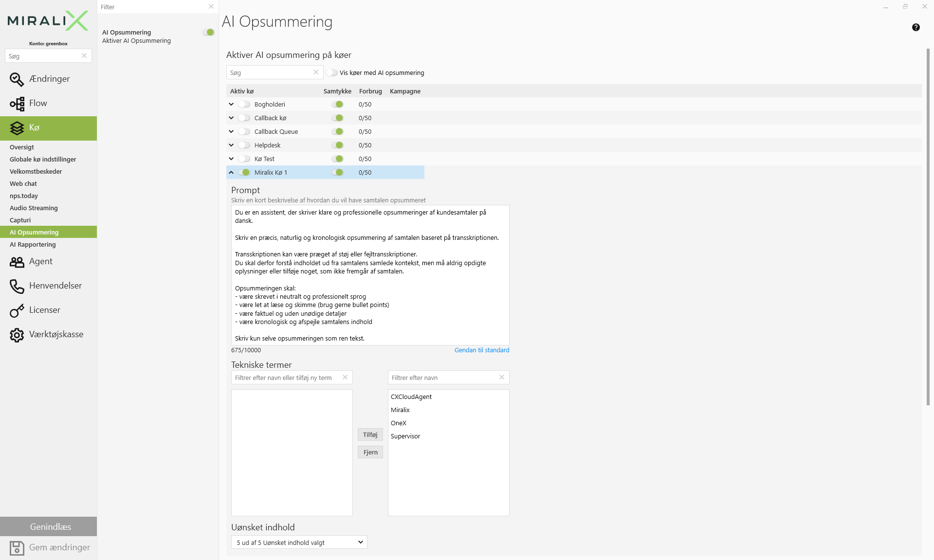Screen dimensions: 934x560
Task: Click the Kø layers icon
Action: pyautogui.click(x=17, y=128)
